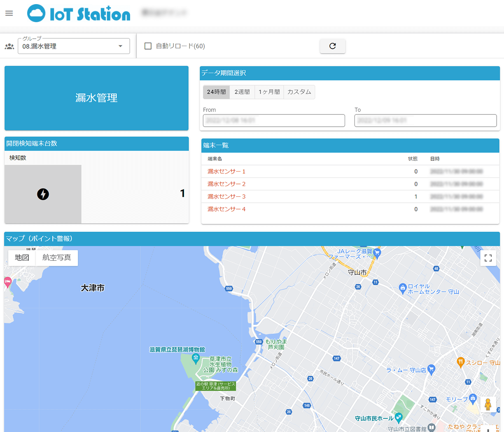Open the hamburger navigation menu
504x432 pixels.
pyautogui.click(x=9, y=13)
